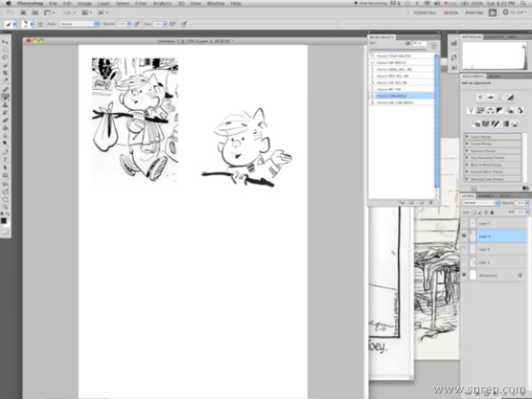Viewport: 532px width, 399px height.
Task: Open the Filter menu
Action: pyautogui.click(x=140, y=3)
